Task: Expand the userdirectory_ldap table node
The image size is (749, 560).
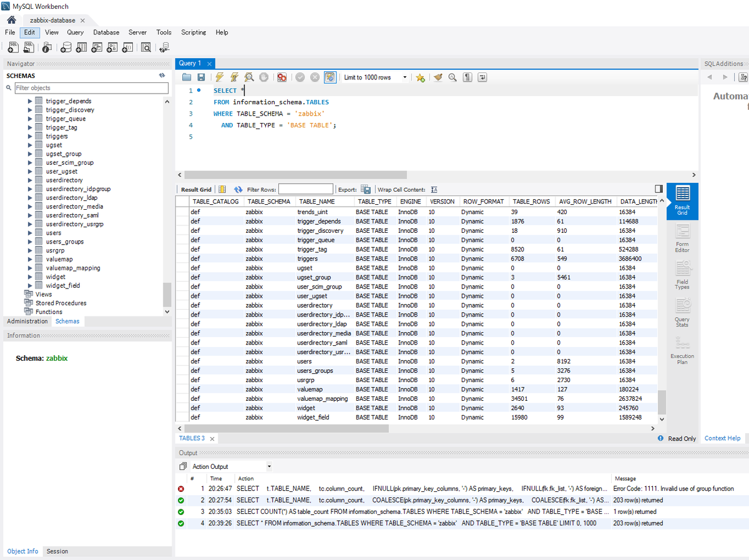Action: click(x=30, y=197)
